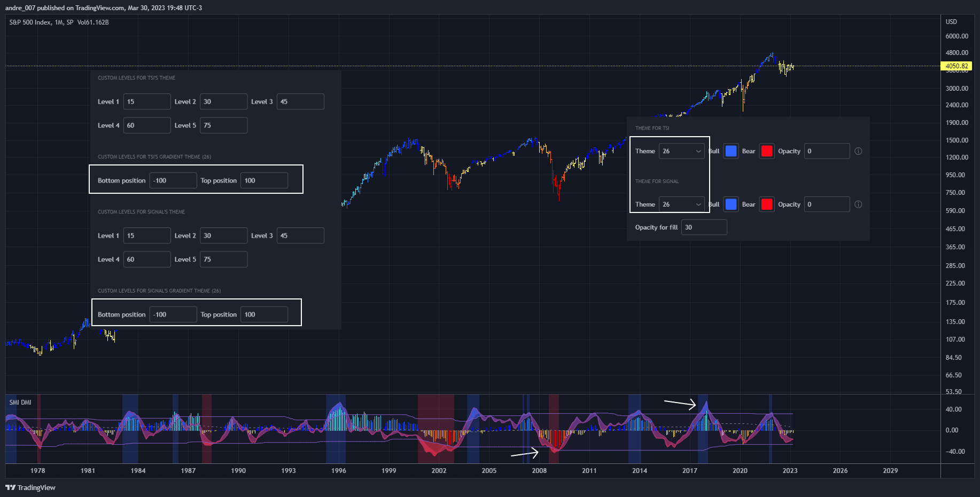
Task: Click the info icon beside Signal Opacity
Action: point(858,204)
